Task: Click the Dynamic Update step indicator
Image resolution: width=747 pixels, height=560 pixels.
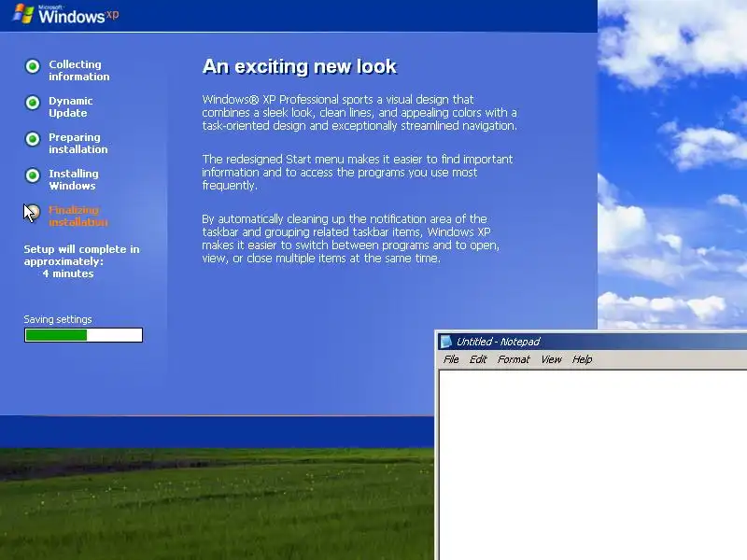Action: point(33,103)
